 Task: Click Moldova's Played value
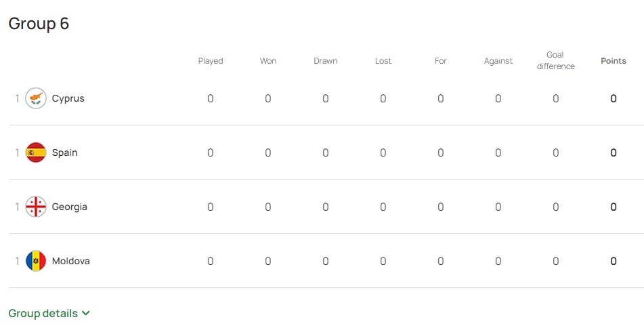point(211,261)
